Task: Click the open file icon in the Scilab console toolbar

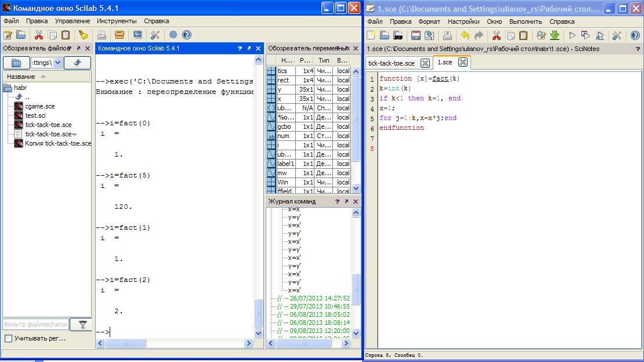Action: 21,35
